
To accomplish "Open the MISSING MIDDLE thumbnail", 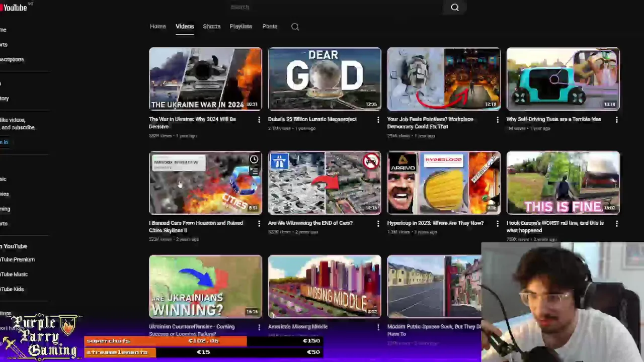I will 325,287.
